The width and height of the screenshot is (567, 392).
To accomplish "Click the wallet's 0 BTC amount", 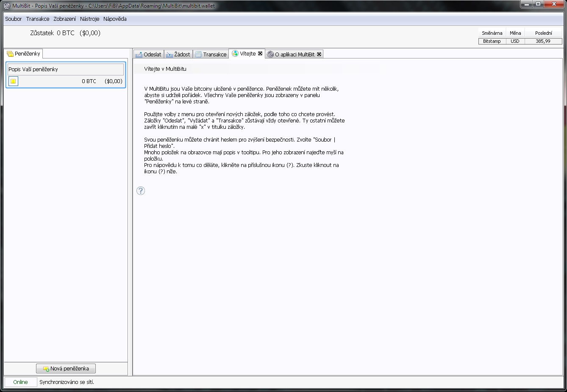I will (x=89, y=81).
